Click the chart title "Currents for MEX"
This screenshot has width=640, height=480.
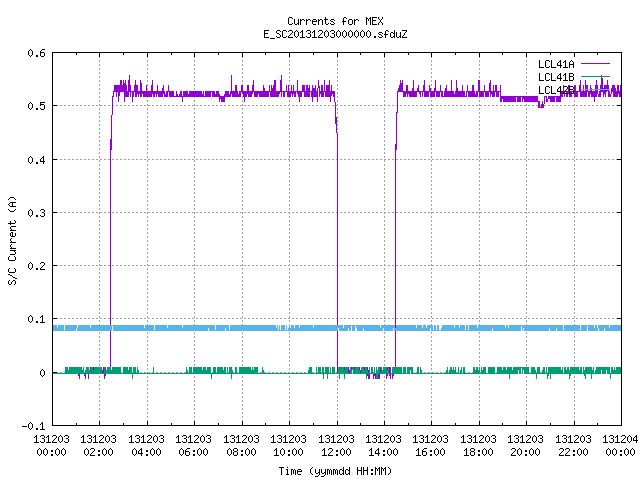click(x=335, y=21)
